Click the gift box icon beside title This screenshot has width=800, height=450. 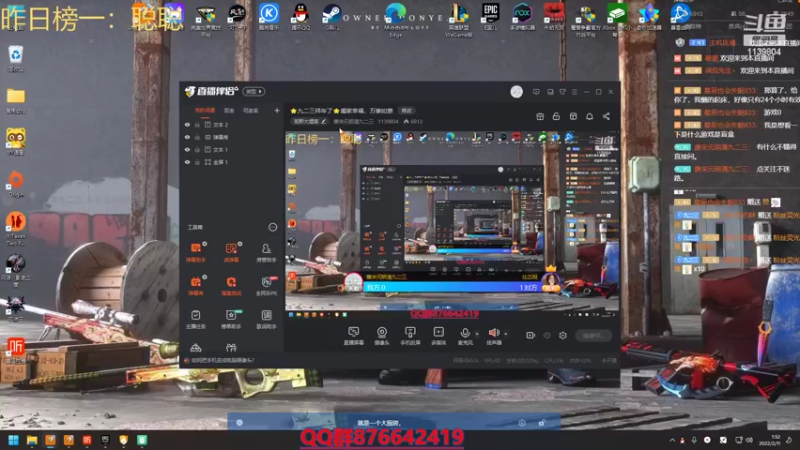click(540, 116)
